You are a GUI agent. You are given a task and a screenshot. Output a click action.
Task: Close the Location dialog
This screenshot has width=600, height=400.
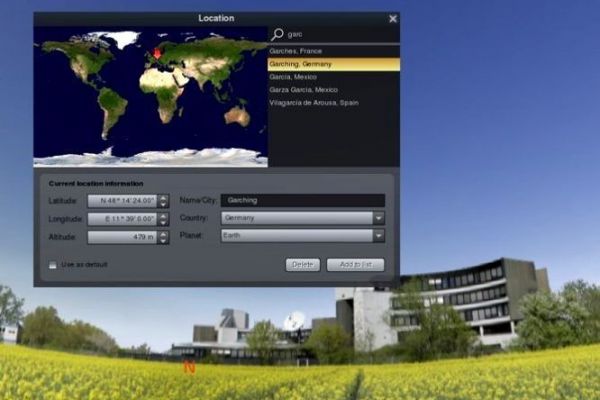pos(392,18)
